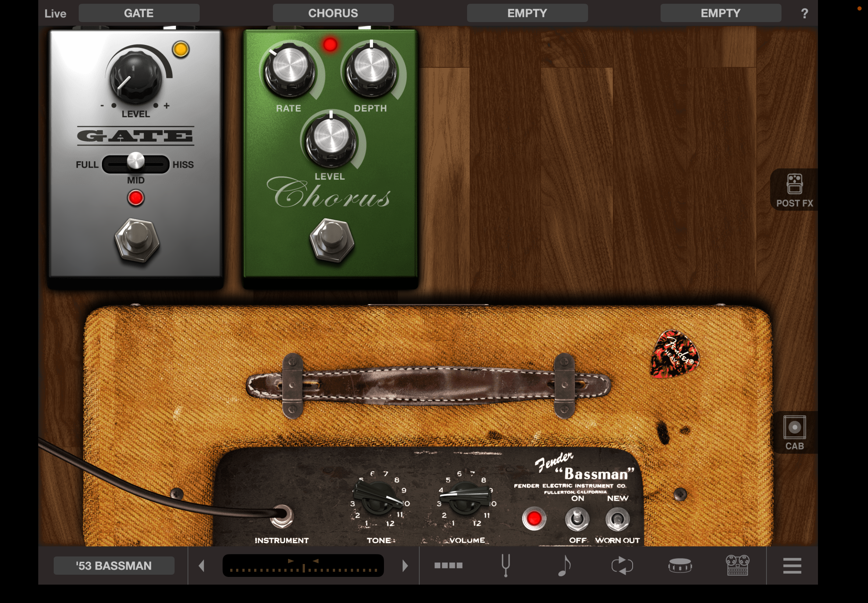Click the input level meter display

click(x=303, y=565)
